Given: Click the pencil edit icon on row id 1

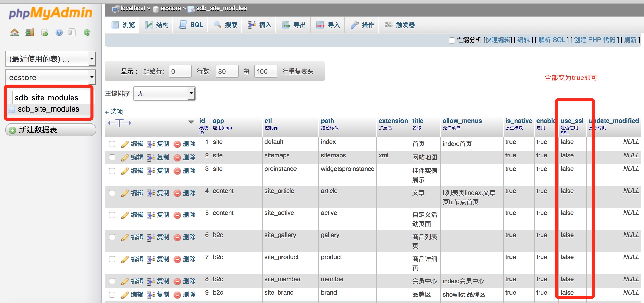Looking at the screenshot, I should [125, 144].
